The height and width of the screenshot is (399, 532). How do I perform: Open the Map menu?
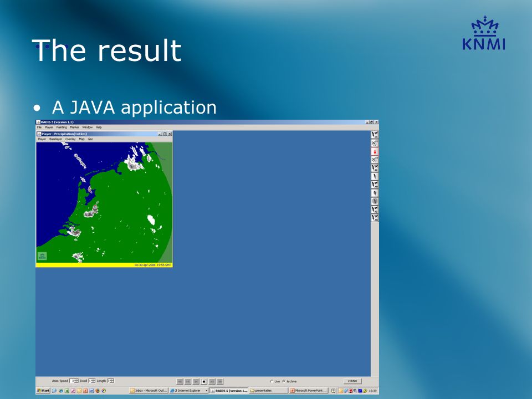coord(81,139)
